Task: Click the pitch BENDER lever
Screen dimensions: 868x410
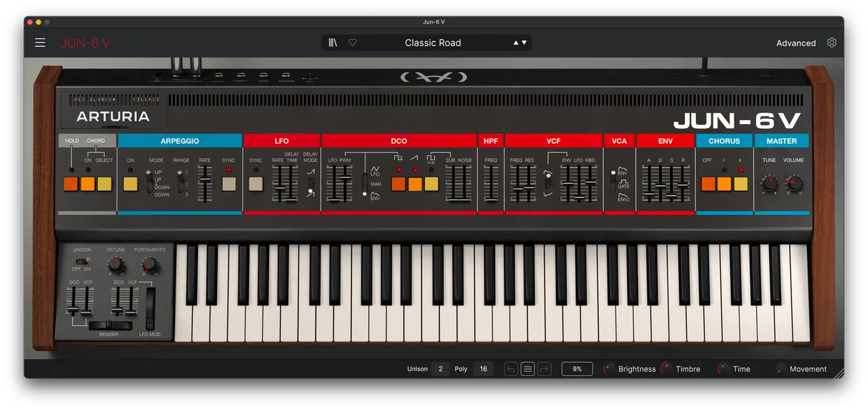Action: [x=109, y=325]
